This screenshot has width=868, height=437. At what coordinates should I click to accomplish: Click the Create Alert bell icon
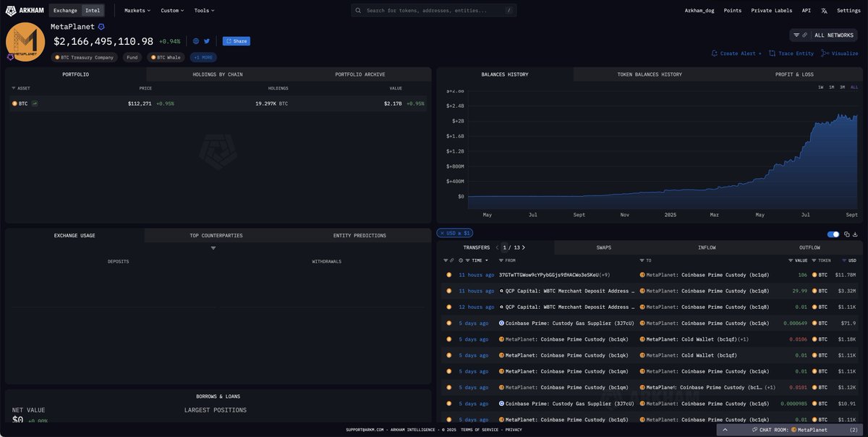click(x=715, y=53)
